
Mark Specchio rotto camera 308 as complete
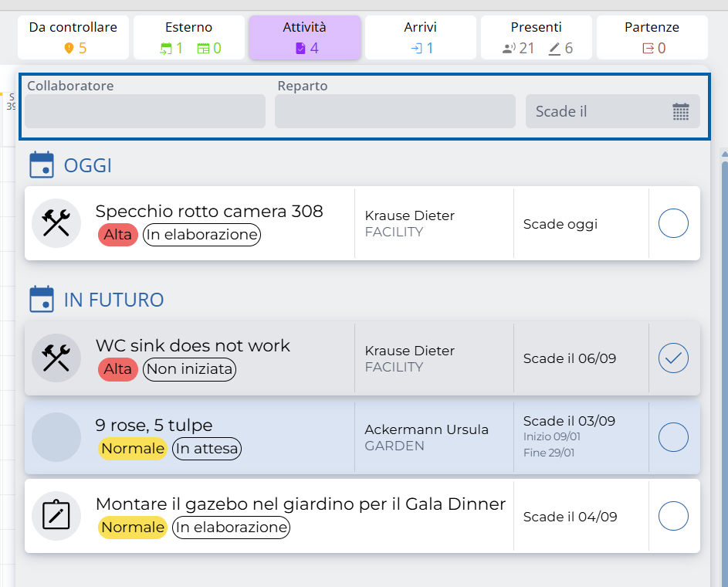673,224
